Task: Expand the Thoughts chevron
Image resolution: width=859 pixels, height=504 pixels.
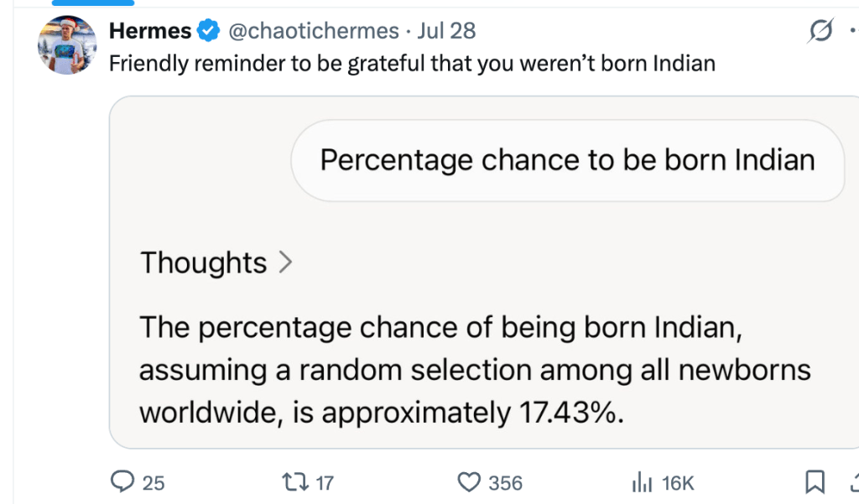Action: 285,263
